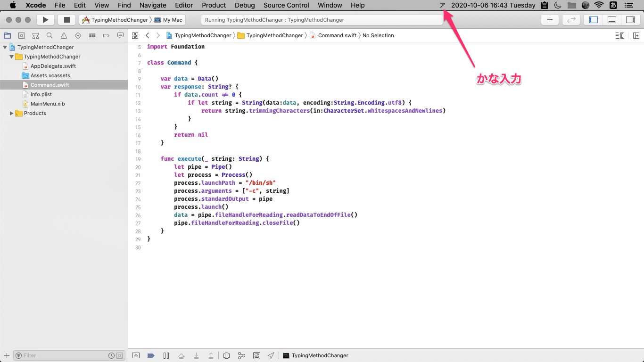
Task: Click the Library plus button
Action: pos(550,20)
